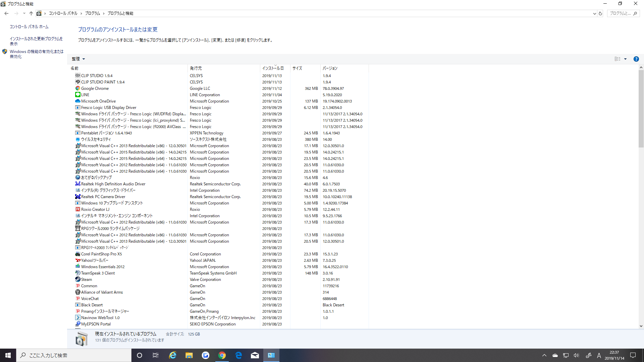This screenshot has height=362, width=644.
Task: Click the refresh button beside address bar
Action: point(600,13)
